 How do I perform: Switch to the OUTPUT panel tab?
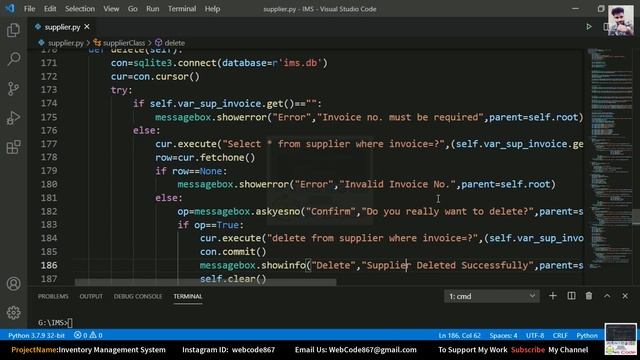pyautogui.click(x=91, y=296)
